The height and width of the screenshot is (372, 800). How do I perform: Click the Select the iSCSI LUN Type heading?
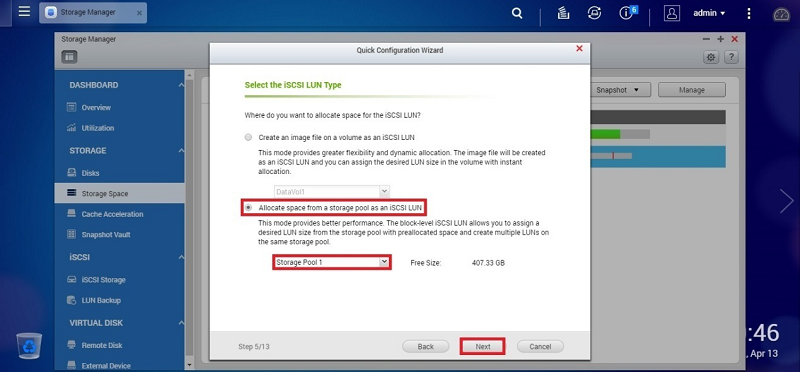click(293, 85)
